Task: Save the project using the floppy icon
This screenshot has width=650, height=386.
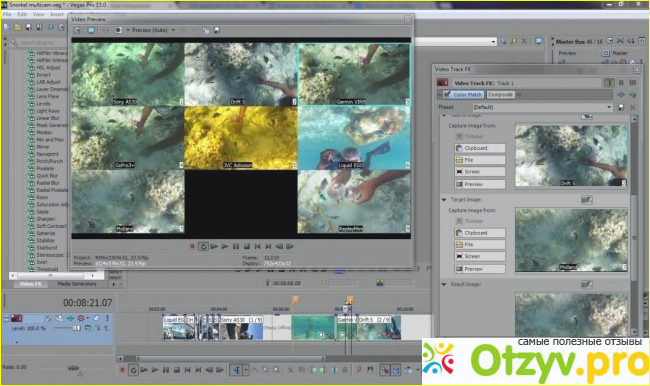Action: tap(29, 27)
